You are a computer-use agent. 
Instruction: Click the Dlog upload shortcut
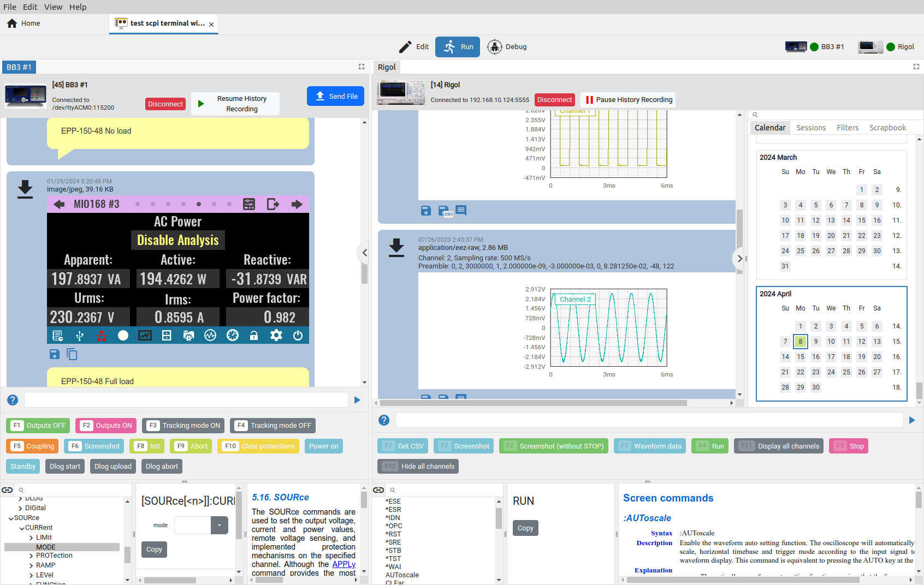click(x=113, y=467)
